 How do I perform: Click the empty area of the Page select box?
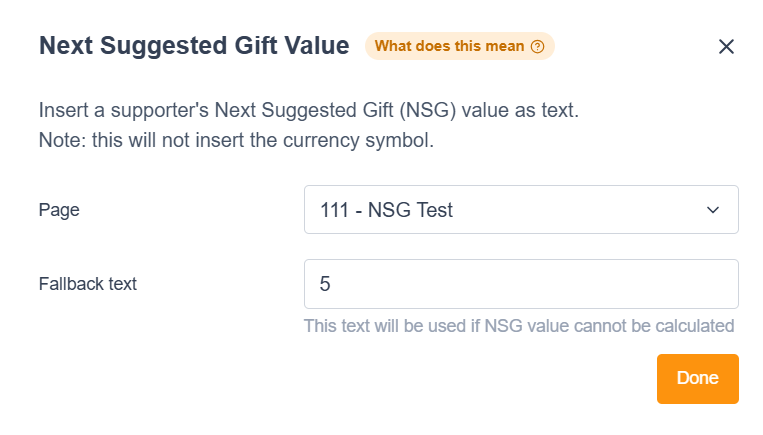580,210
